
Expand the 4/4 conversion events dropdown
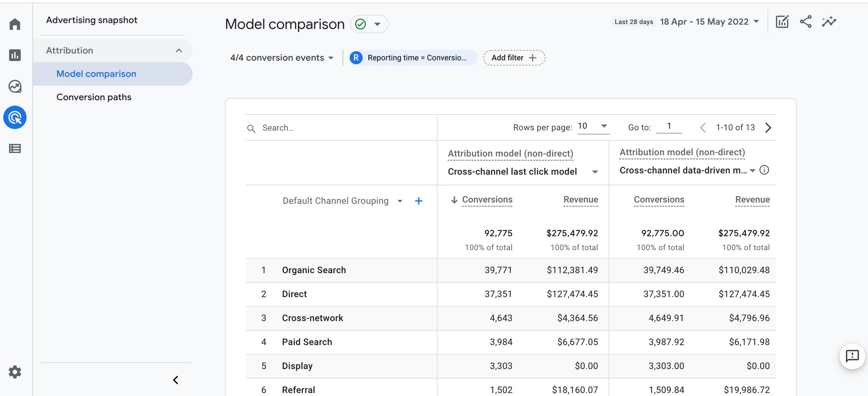click(x=282, y=58)
